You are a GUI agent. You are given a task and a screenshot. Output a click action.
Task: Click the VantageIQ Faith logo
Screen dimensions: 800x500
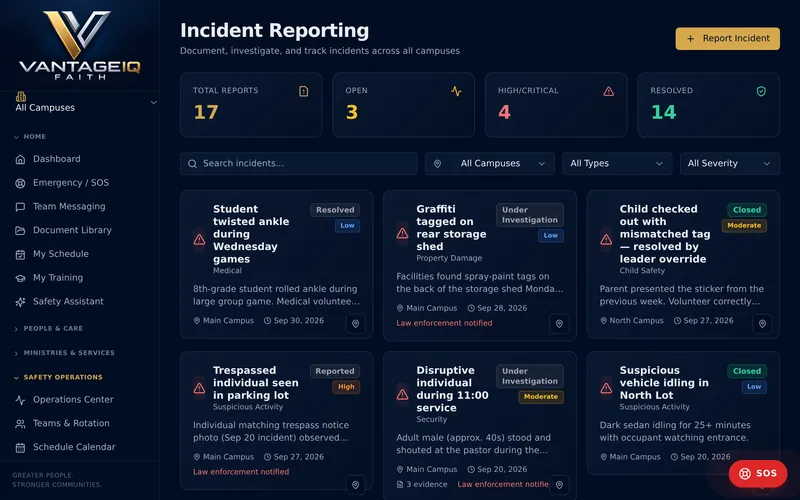(79, 45)
